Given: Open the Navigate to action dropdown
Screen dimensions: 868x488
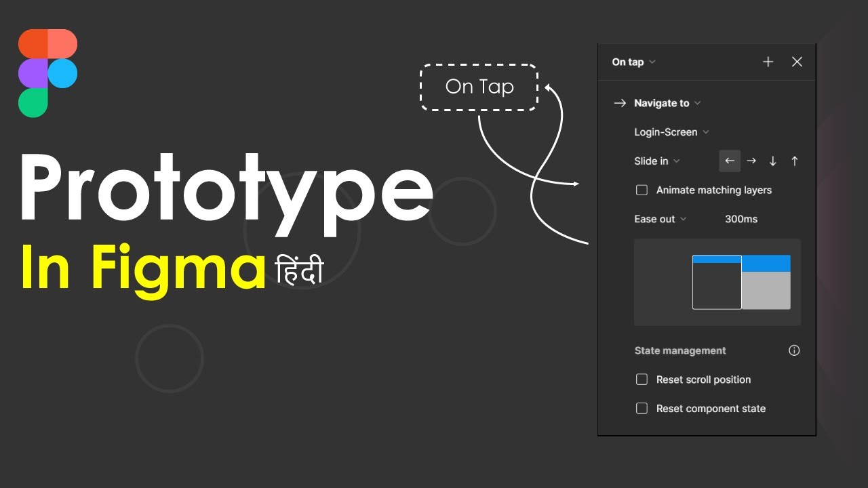Looking at the screenshot, I should pos(667,103).
